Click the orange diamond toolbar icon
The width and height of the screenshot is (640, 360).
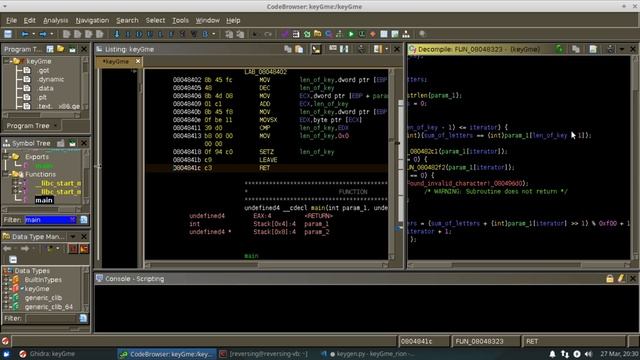point(373,34)
